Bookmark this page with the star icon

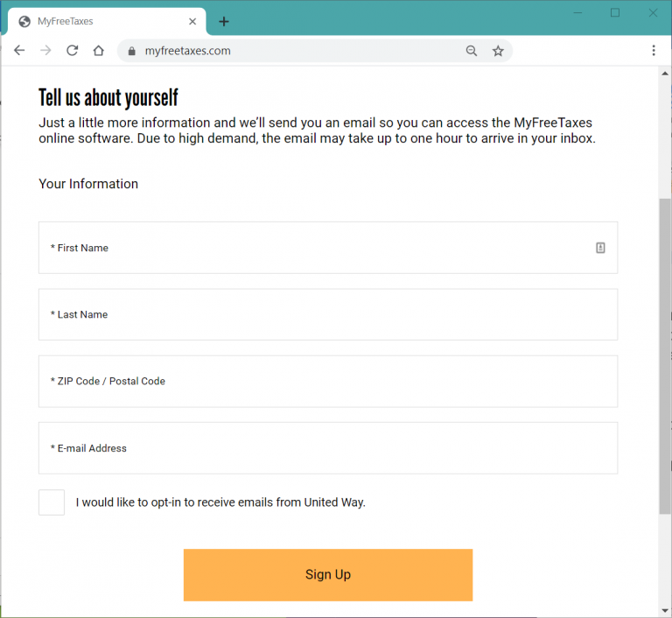[x=498, y=51]
